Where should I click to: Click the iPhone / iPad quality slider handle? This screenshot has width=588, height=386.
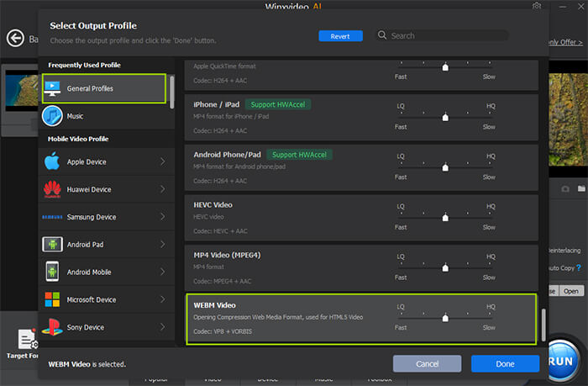pyautogui.click(x=445, y=117)
